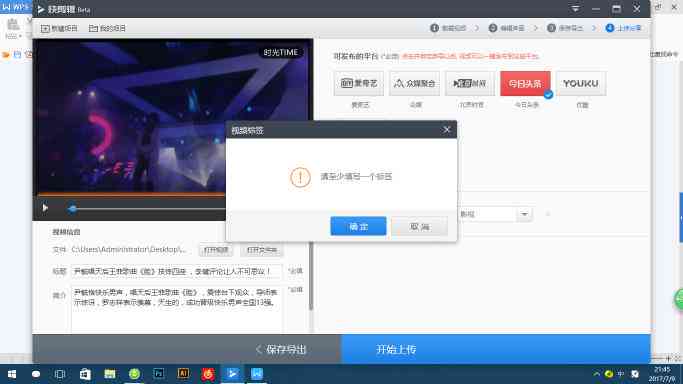Open the Photoshop taskbar icon

coord(159,374)
